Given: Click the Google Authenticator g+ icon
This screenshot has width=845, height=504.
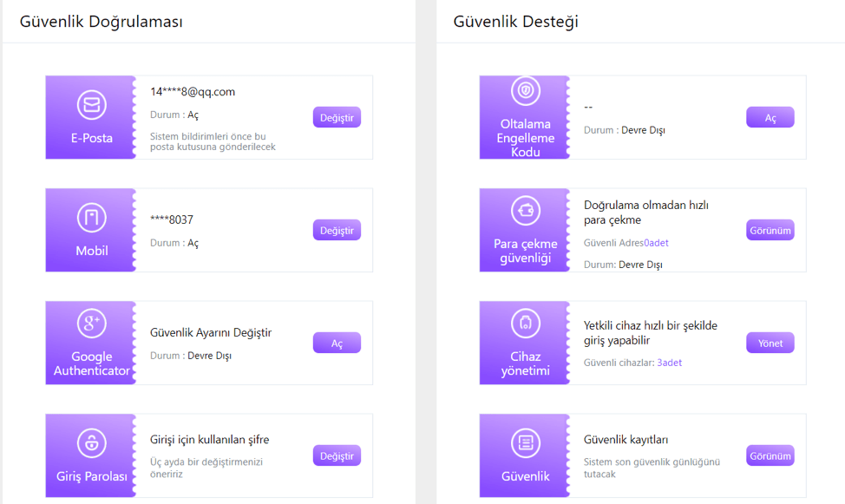Looking at the screenshot, I should (91, 324).
